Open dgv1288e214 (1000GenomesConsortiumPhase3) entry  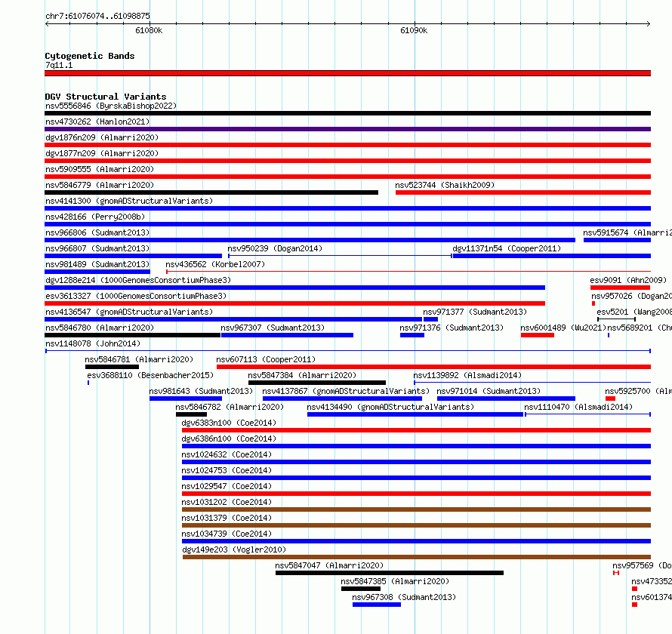coord(138,280)
